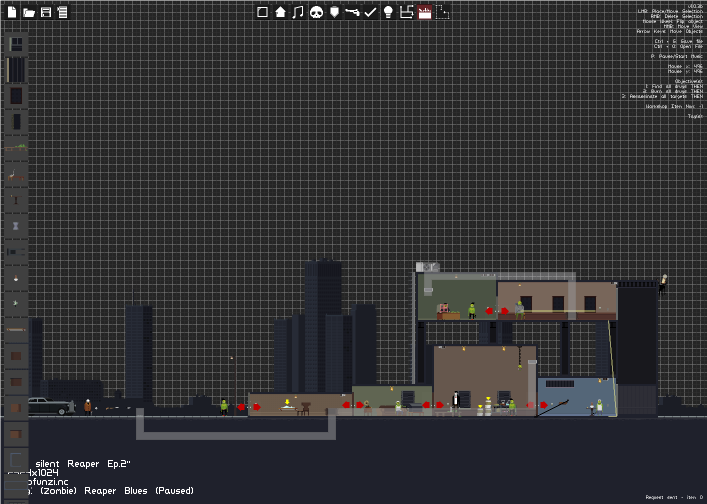The width and height of the screenshot is (707, 504).
Task: Select the zombie in the blue room
Action: point(599,407)
